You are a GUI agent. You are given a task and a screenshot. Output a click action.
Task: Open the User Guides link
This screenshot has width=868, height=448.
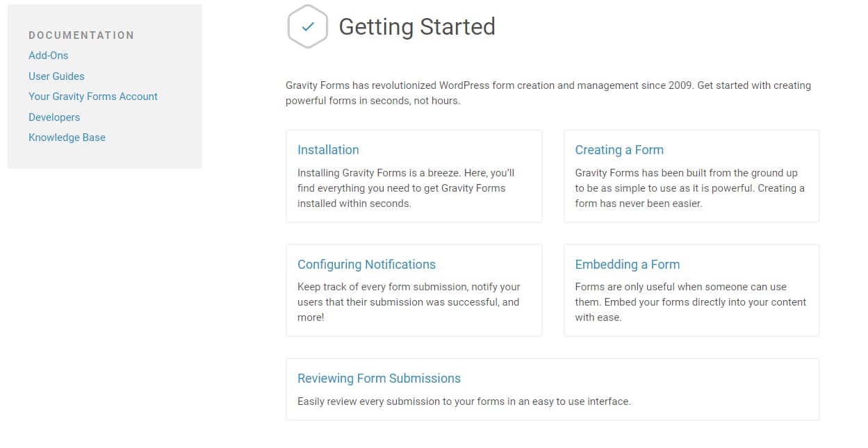(56, 76)
